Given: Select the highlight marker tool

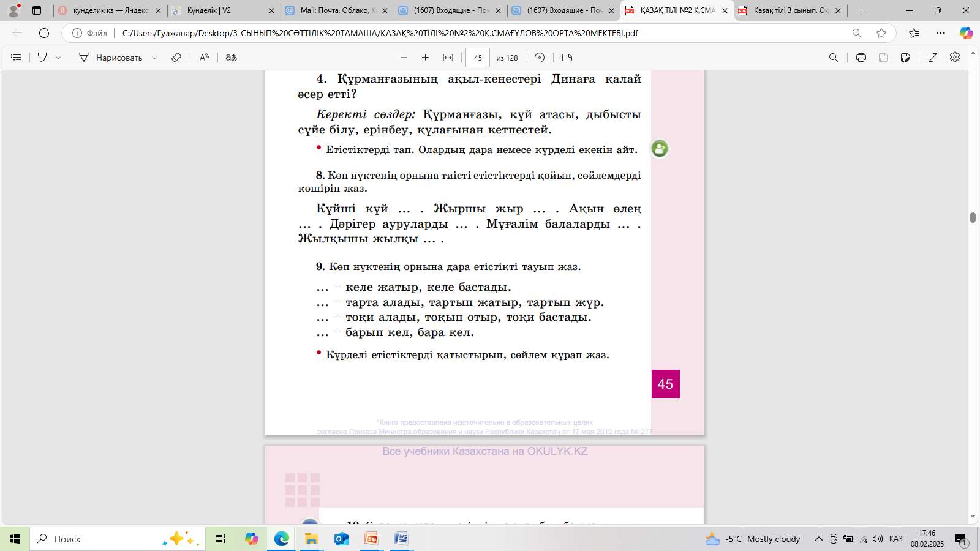Looking at the screenshot, I should click(x=42, y=58).
